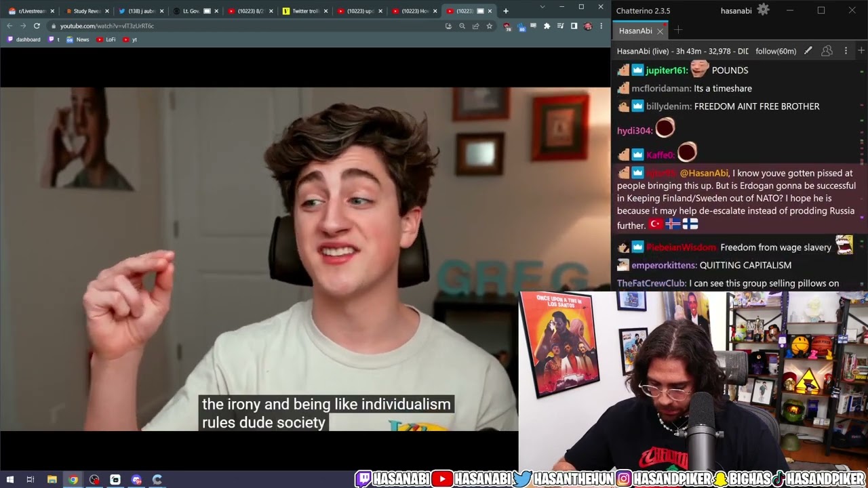Open a new Chrome tab

pos(506,11)
